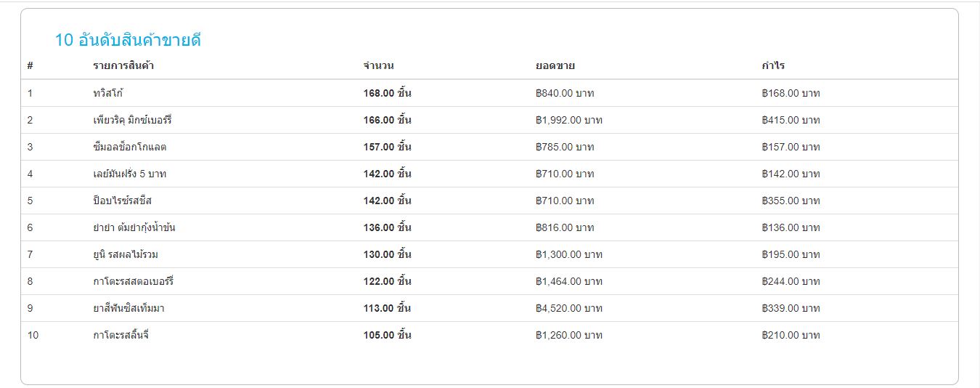Click the ฿1,992.00 sales amount

[568, 120]
